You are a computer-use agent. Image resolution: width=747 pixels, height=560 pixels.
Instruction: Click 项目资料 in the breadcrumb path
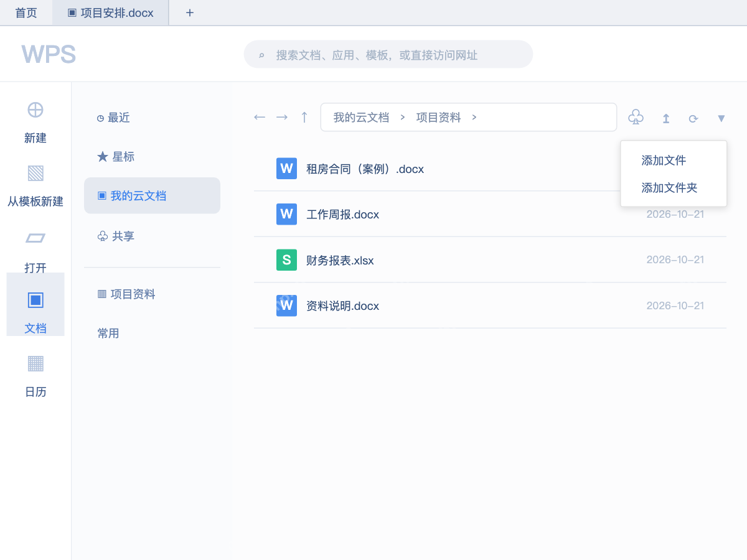coord(438,117)
